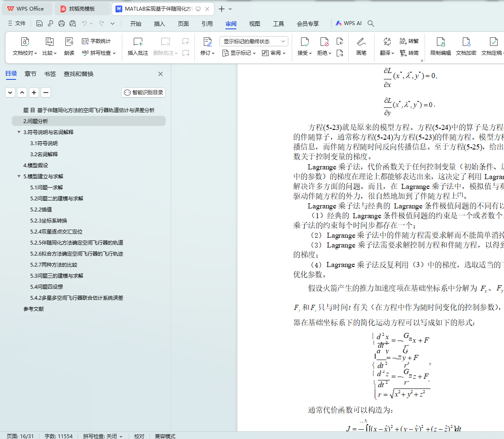Switch to the 页面 ribbon tab
Image resolution: width=504 pixels, height=439 pixels.
pyautogui.click(x=183, y=24)
